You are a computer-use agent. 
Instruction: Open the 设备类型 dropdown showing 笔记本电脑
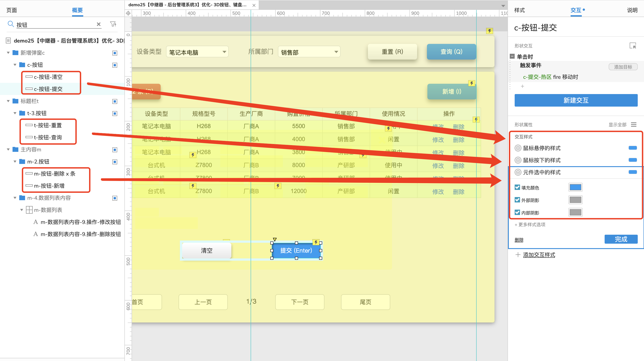(x=197, y=52)
